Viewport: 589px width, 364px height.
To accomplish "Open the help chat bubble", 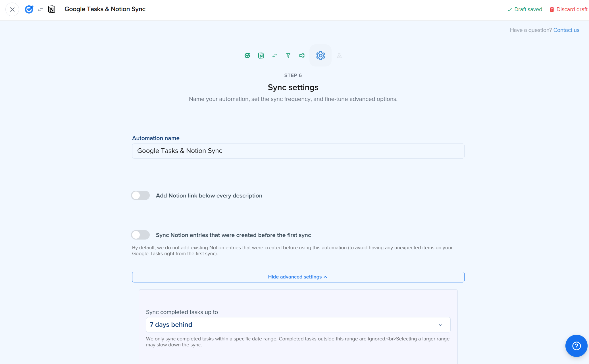I will click(576, 346).
